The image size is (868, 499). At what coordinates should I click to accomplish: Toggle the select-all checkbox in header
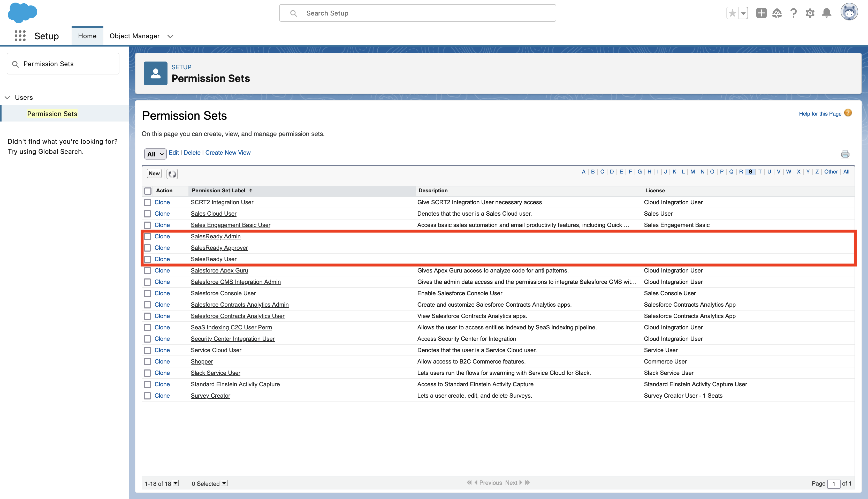click(x=148, y=191)
